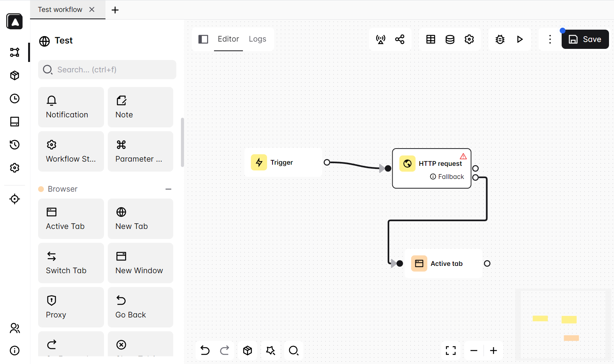Open the storage database icon
Screen dimensions: 614x364
coord(450,39)
